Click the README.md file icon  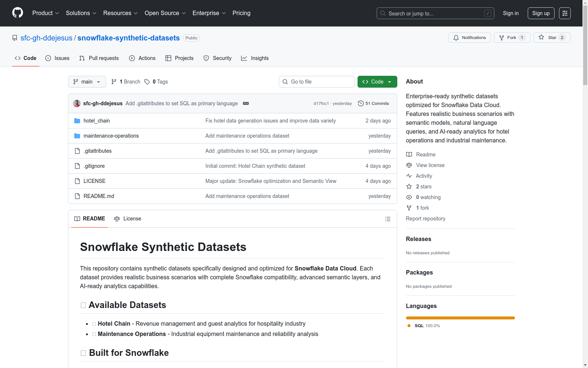tap(77, 196)
